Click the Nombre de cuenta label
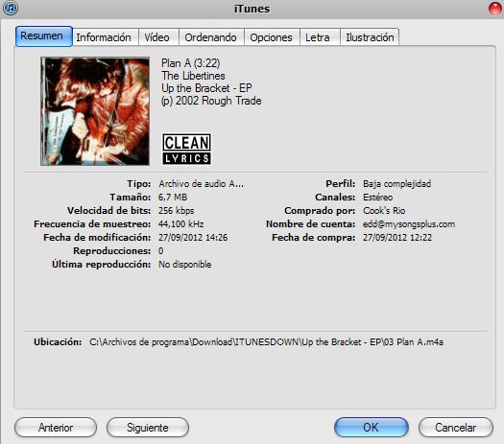Viewport: 504px width, 444px height. [311, 224]
